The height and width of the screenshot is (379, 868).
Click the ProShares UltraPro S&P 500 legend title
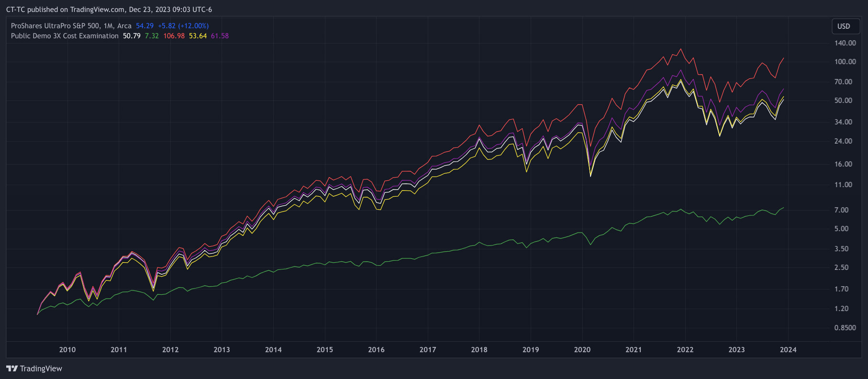(x=71, y=26)
